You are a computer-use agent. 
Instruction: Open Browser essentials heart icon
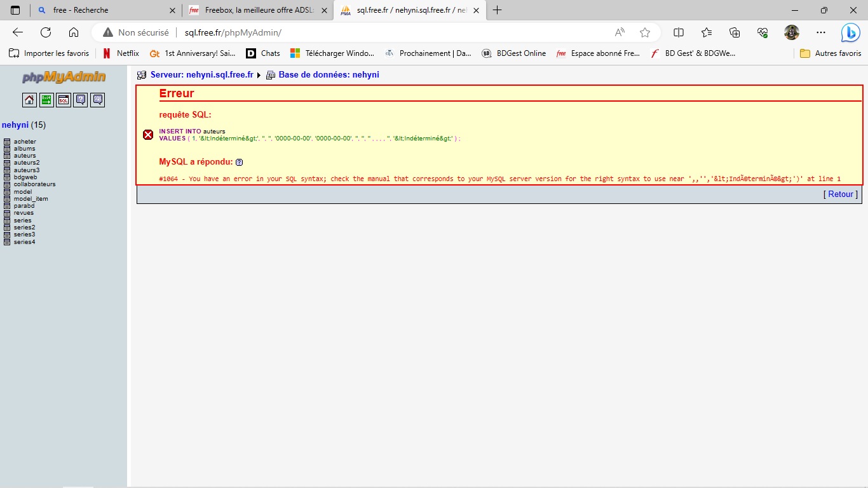[763, 32]
